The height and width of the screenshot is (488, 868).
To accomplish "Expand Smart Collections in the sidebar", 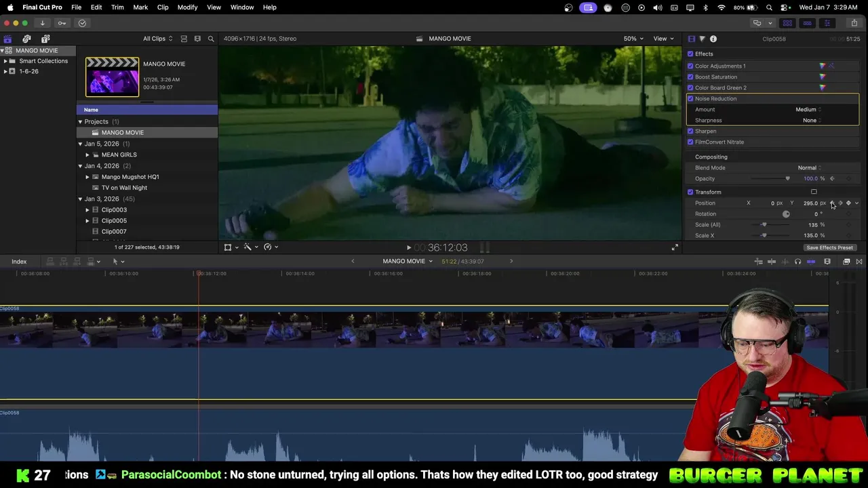I will coord(5,61).
